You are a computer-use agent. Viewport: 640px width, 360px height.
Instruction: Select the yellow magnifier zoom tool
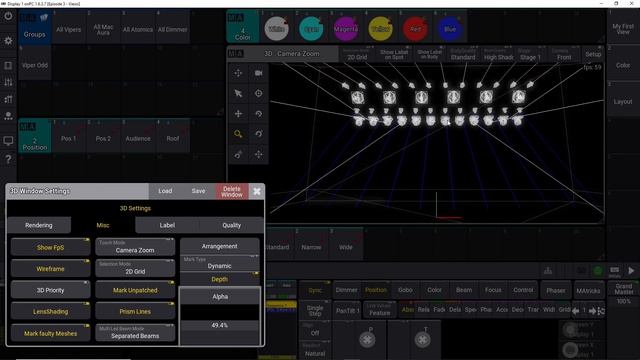(238, 134)
